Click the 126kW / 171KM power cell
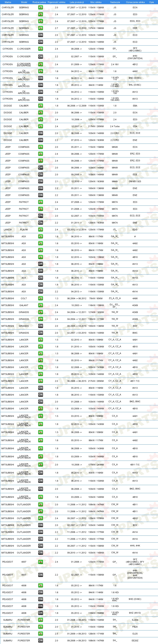Screen dimensions: 158x644 [96, 634]
